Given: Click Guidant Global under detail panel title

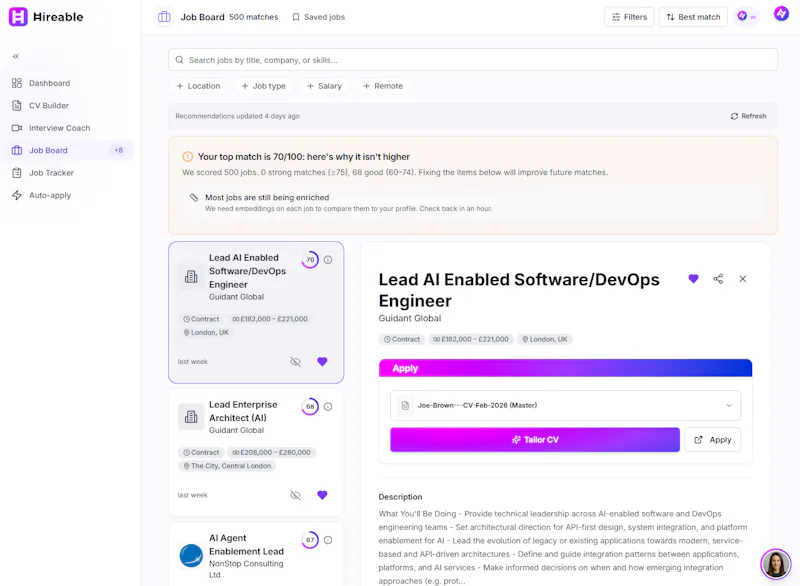Looking at the screenshot, I should click(410, 318).
